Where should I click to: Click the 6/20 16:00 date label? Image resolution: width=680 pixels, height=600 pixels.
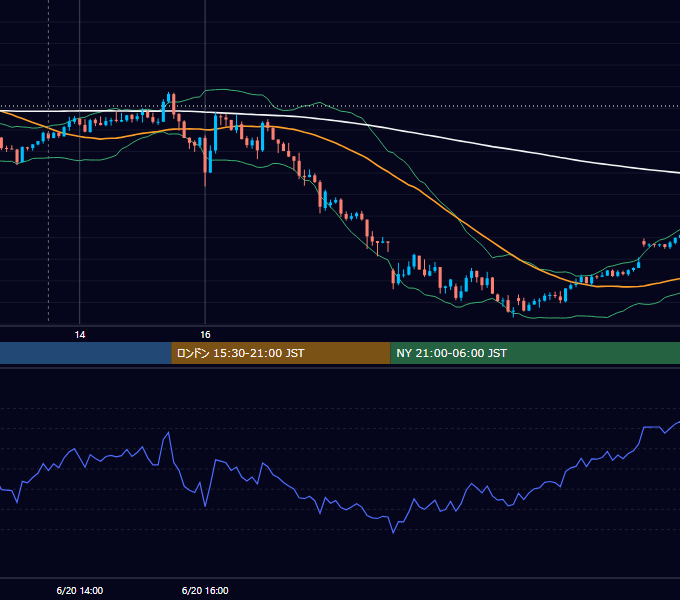coord(205,590)
